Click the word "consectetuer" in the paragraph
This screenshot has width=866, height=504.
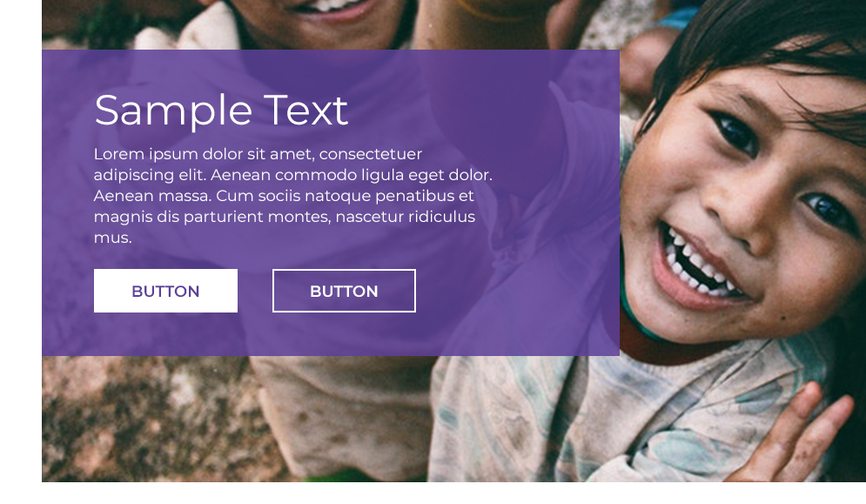point(371,153)
